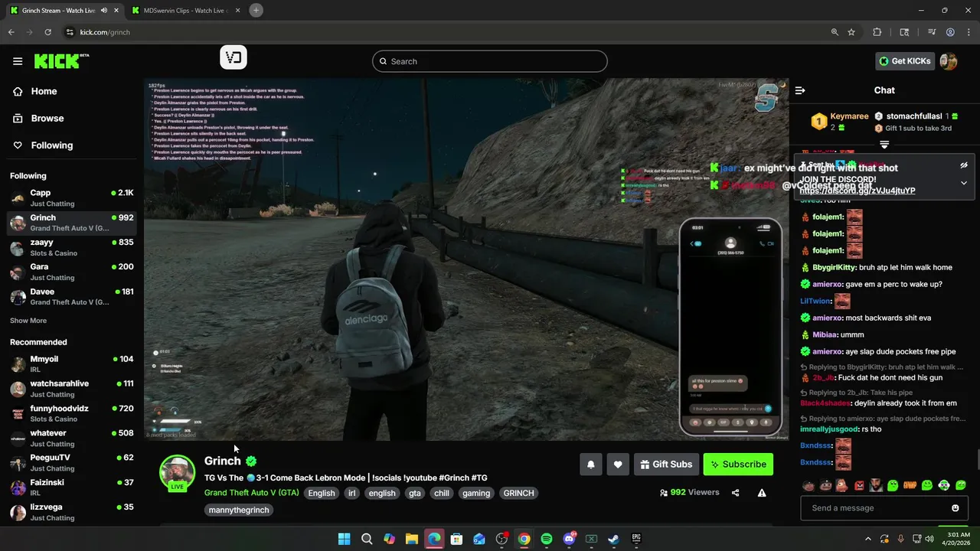Hide the pinned Discord message

click(964, 165)
